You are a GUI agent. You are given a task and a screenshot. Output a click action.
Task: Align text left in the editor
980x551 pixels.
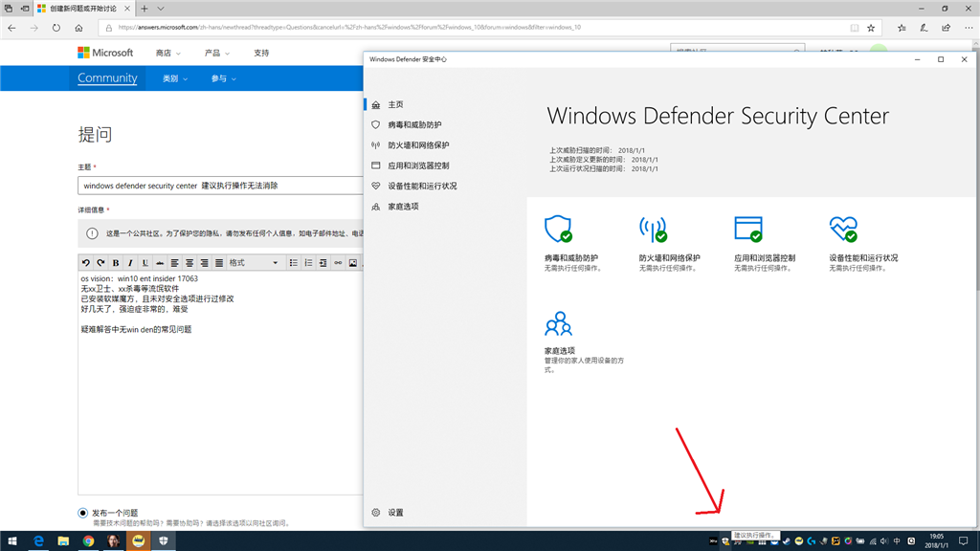pos(174,263)
